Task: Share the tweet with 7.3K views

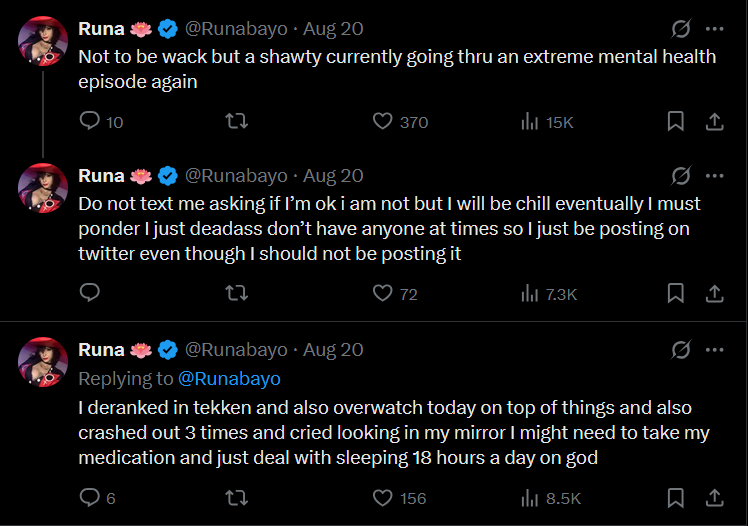Action: click(x=715, y=294)
